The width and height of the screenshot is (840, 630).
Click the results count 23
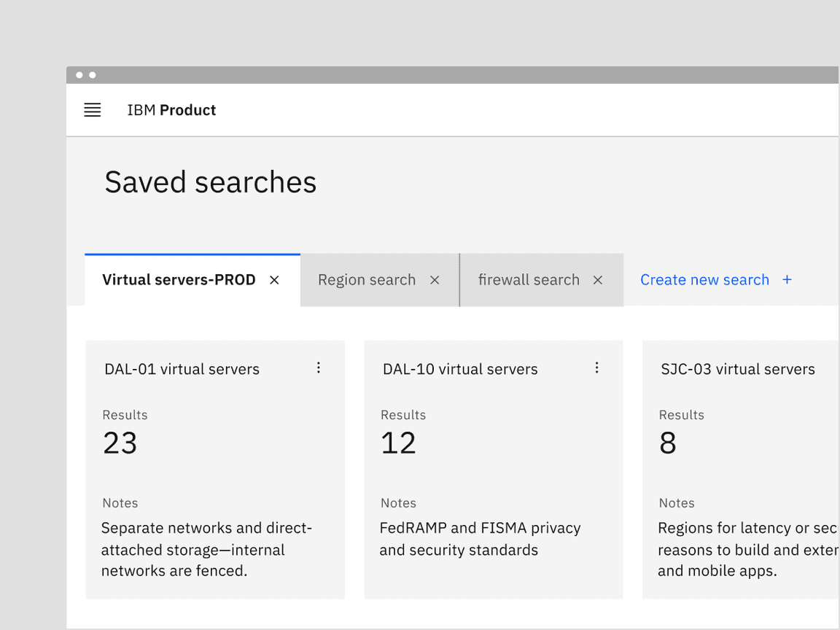(x=120, y=443)
